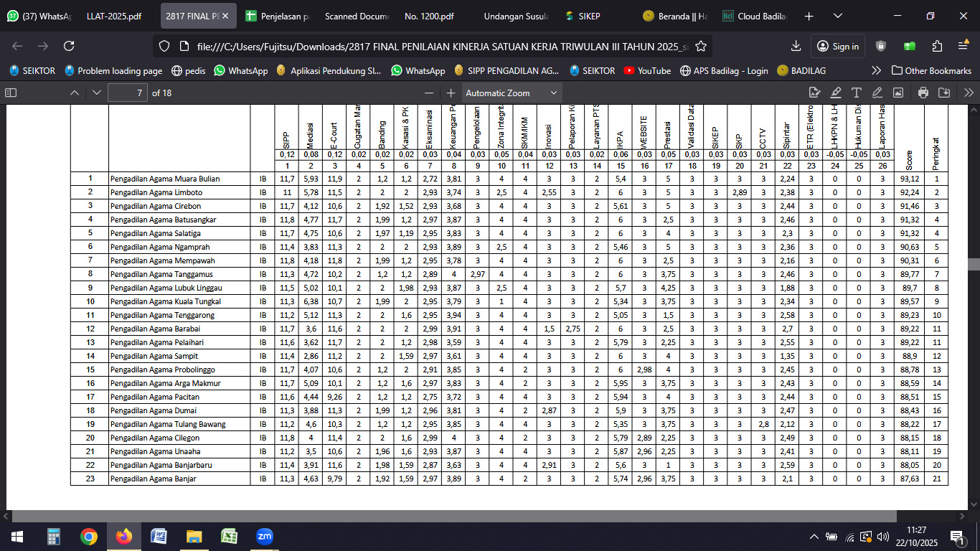
Task: Open the Other Bookmarks folder
Action: (x=931, y=70)
